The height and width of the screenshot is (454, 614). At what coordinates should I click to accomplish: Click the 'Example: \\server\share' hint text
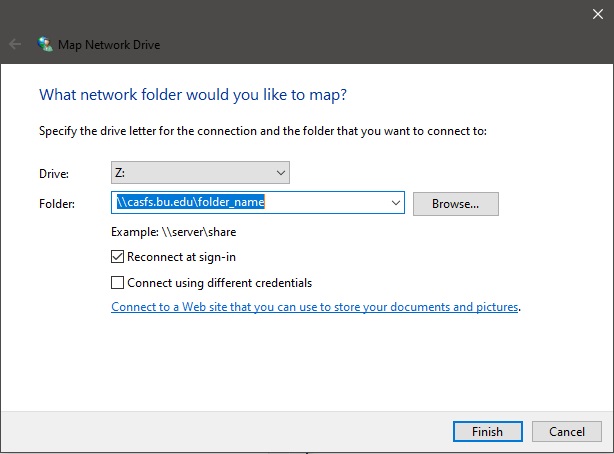click(x=173, y=232)
